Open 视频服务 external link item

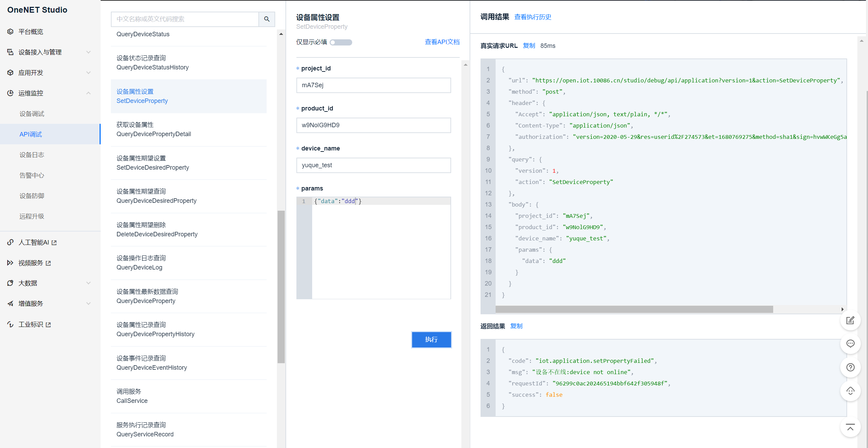(x=31, y=263)
